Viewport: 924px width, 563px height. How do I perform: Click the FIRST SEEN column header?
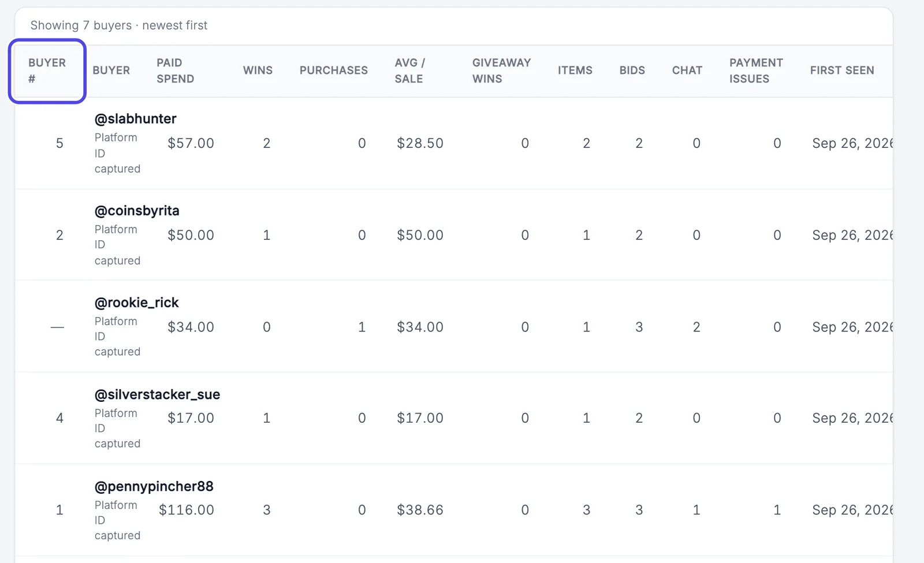click(842, 70)
